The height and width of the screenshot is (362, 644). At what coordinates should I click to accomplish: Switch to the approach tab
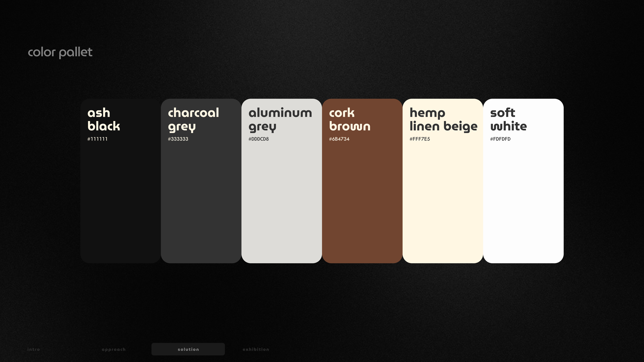[x=114, y=349]
